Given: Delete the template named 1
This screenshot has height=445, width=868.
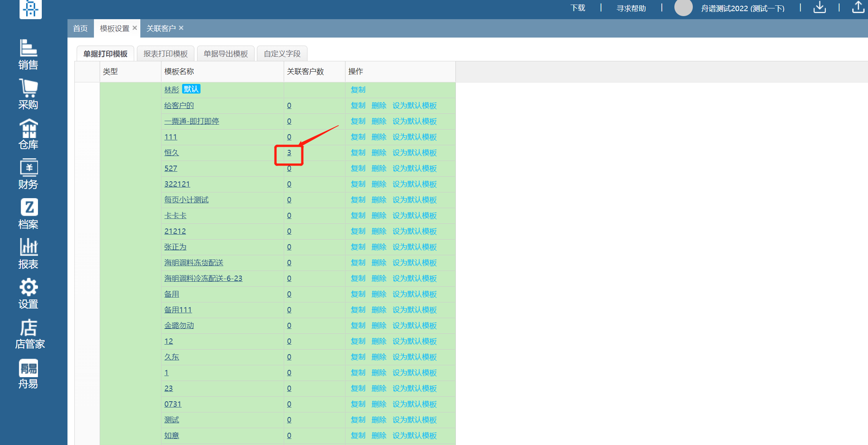Looking at the screenshot, I should point(379,373).
